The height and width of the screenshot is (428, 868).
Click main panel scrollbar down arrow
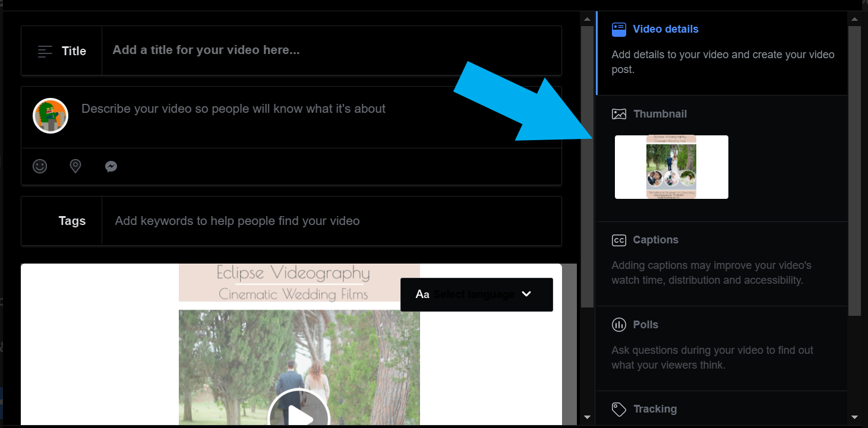tap(587, 418)
